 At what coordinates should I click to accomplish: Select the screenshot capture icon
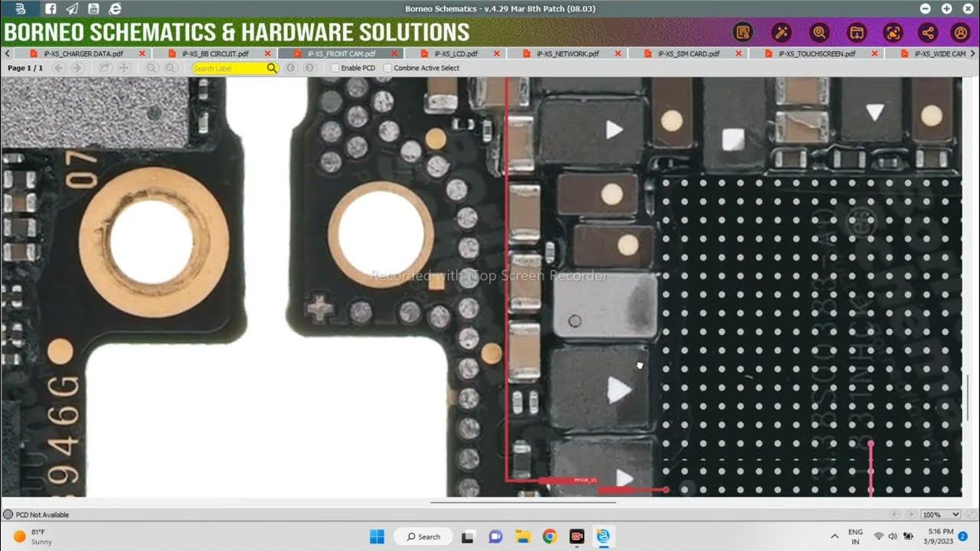pyautogui.click(x=893, y=33)
